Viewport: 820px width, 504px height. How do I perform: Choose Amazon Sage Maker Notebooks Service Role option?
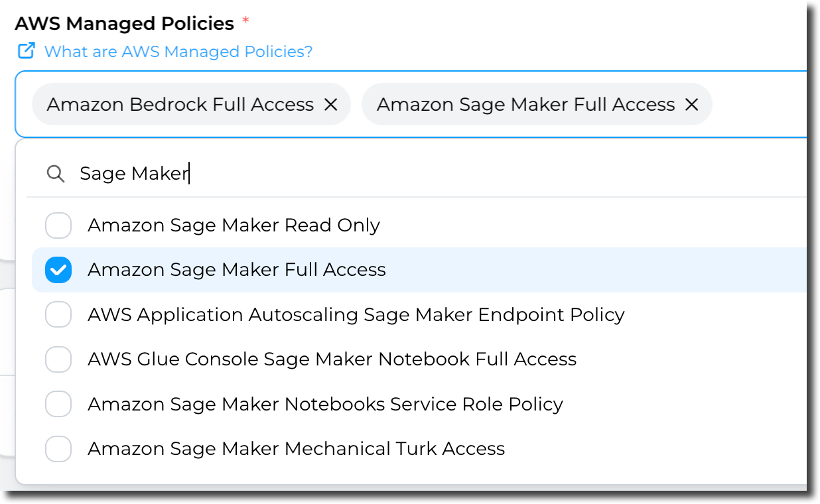[x=325, y=404]
